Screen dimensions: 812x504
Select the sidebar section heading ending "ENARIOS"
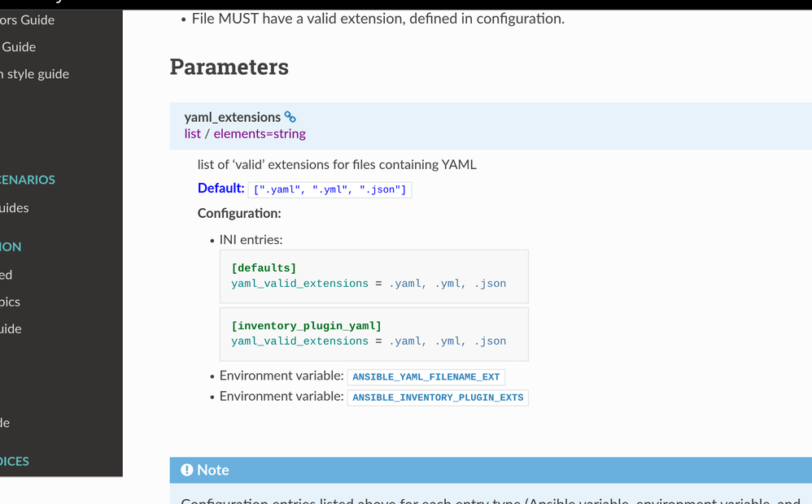coord(28,180)
